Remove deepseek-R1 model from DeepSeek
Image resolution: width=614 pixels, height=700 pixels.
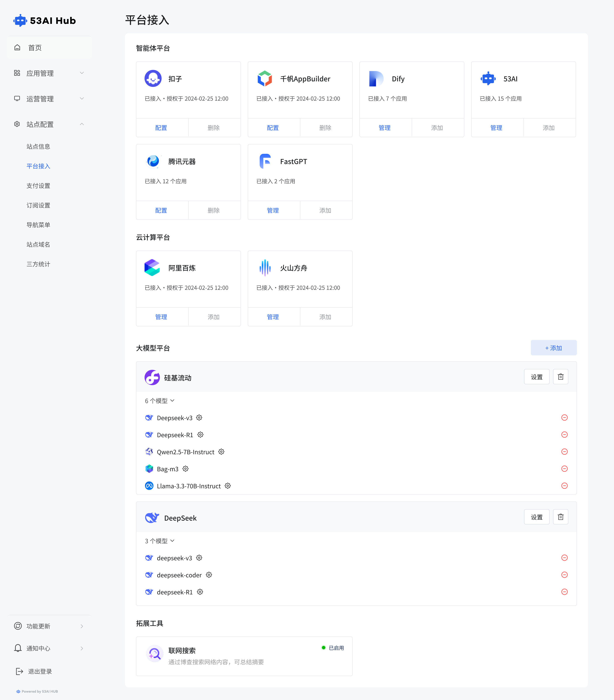click(x=565, y=592)
